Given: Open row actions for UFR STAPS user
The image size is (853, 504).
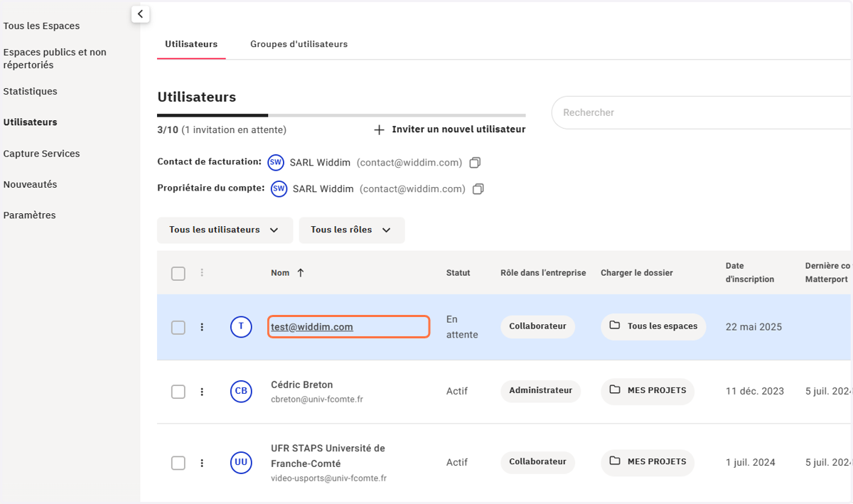Looking at the screenshot, I should click(202, 463).
